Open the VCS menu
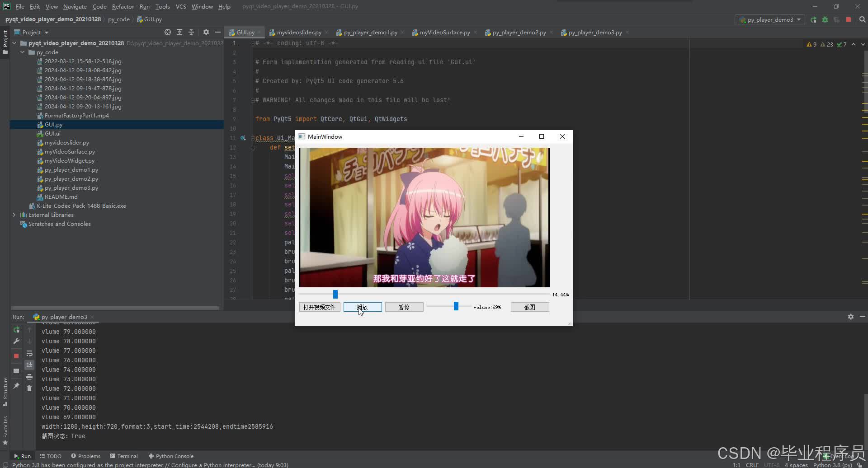This screenshot has height=468, width=868. 181,6
